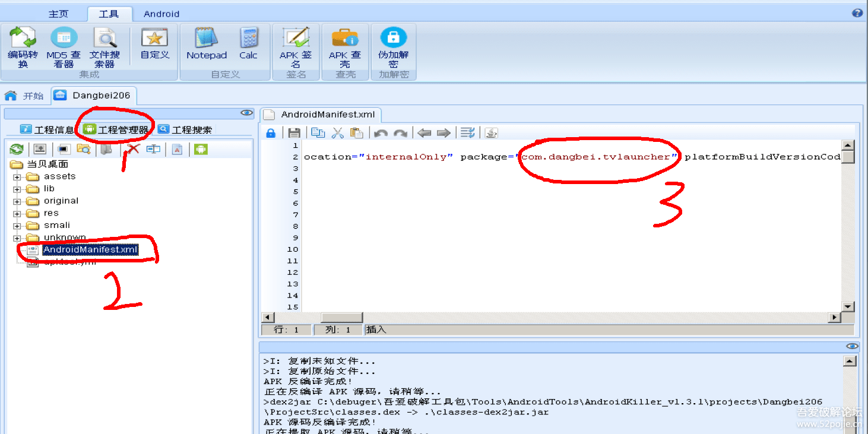This screenshot has height=434, width=868.
Task: Select the 当贝桌面 root node
Action: pyautogui.click(x=47, y=164)
